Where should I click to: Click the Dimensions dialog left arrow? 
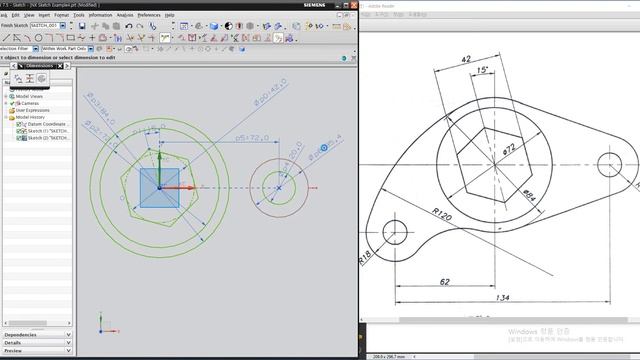coord(13,66)
